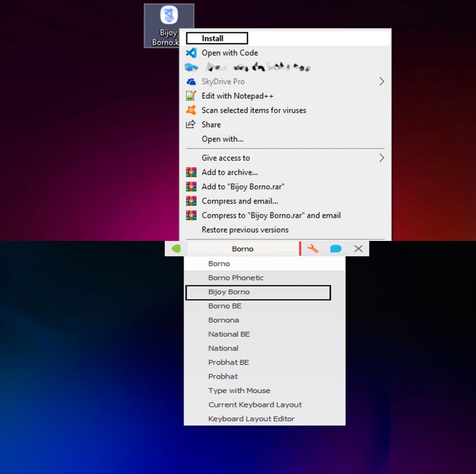Click WinRAR icon beside Compress and email
Screen dimensions: 476x474
coord(191,201)
